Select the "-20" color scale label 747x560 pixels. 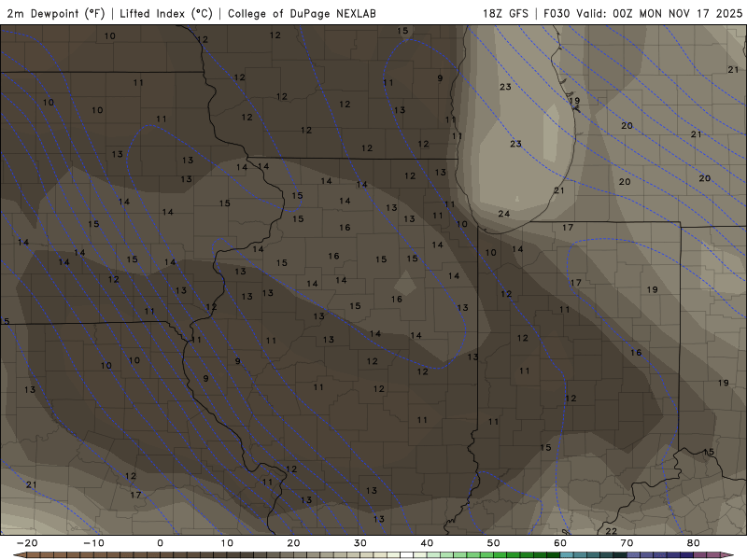coord(27,543)
